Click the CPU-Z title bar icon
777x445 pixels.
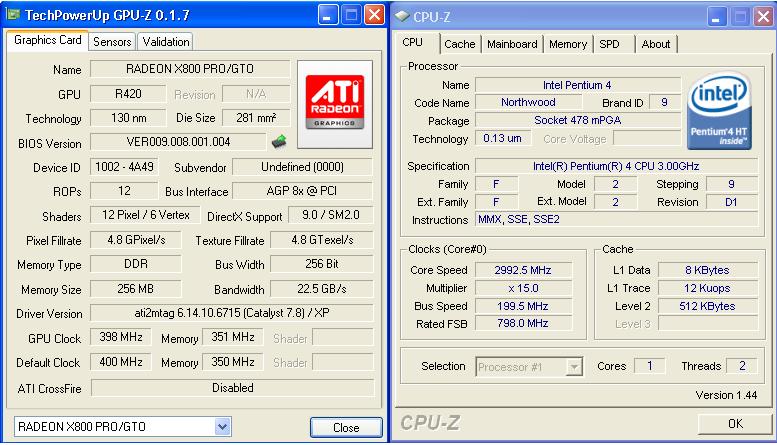point(400,15)
